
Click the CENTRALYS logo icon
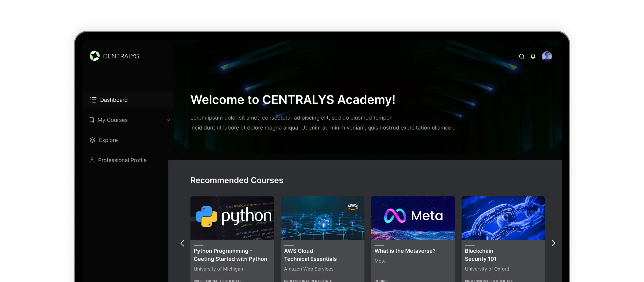coord(94,56)
